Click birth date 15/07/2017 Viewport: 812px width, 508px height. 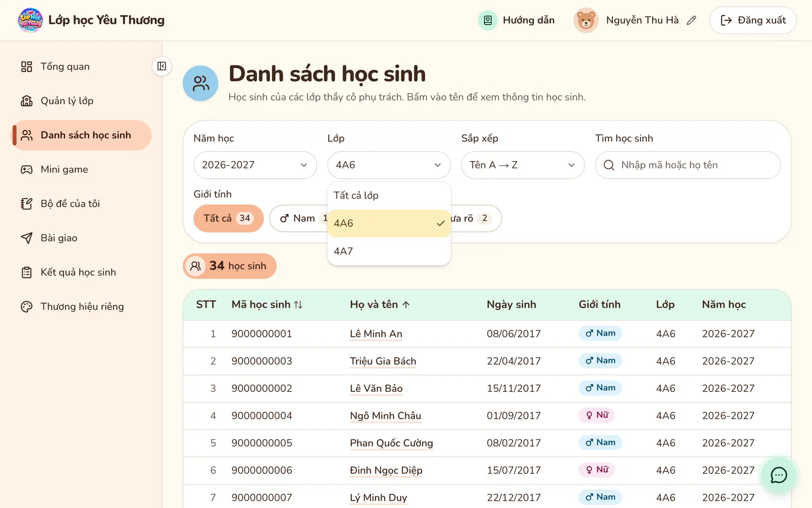(x=514, y=470)
